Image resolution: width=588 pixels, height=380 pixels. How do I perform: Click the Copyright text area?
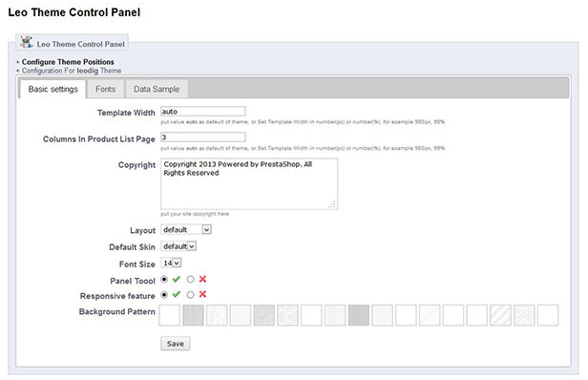pyautogui.click(x=249, y=184)
